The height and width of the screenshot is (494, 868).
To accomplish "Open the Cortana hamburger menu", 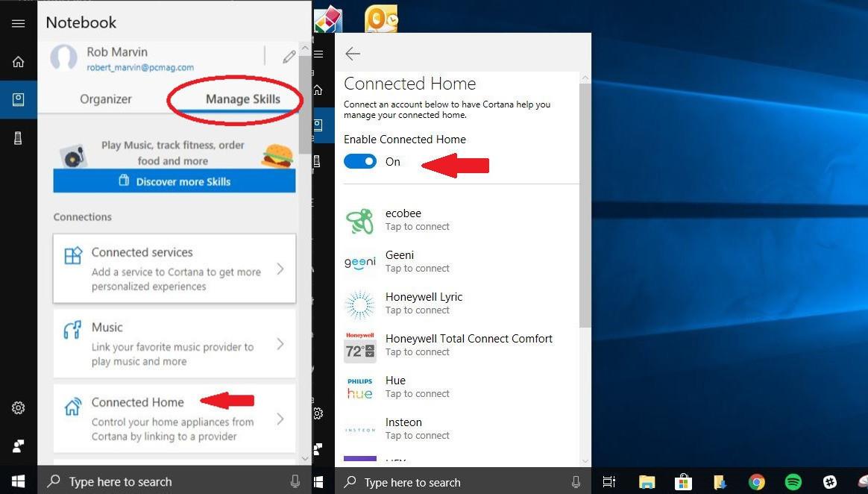I will point(18,22).
